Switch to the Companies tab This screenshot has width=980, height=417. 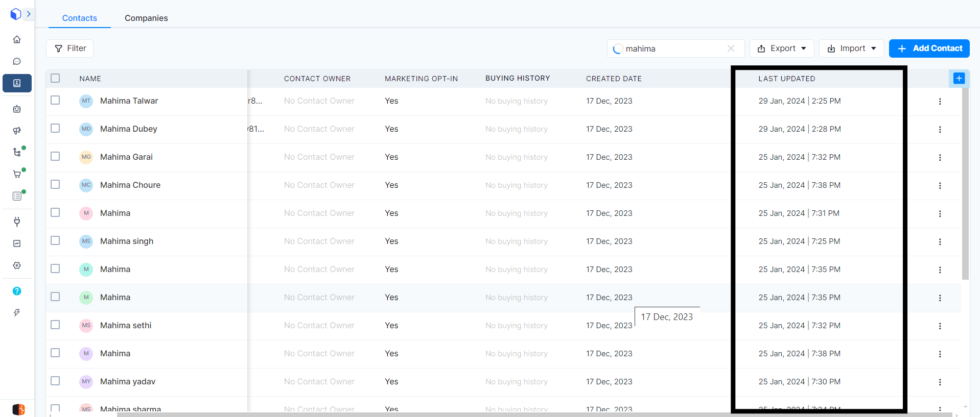coord(146,18)
